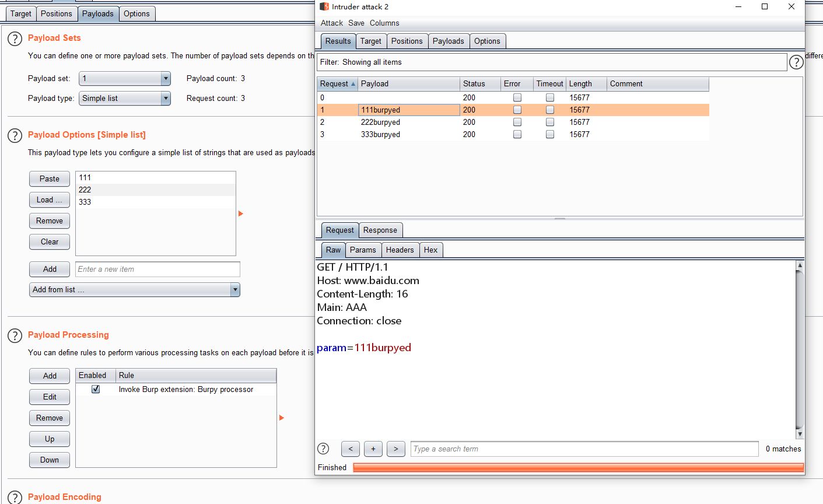Image resolution: width=823 pixels, height=504 pixels.
Task: Click the results filter help icon
Action: point(796,62)
